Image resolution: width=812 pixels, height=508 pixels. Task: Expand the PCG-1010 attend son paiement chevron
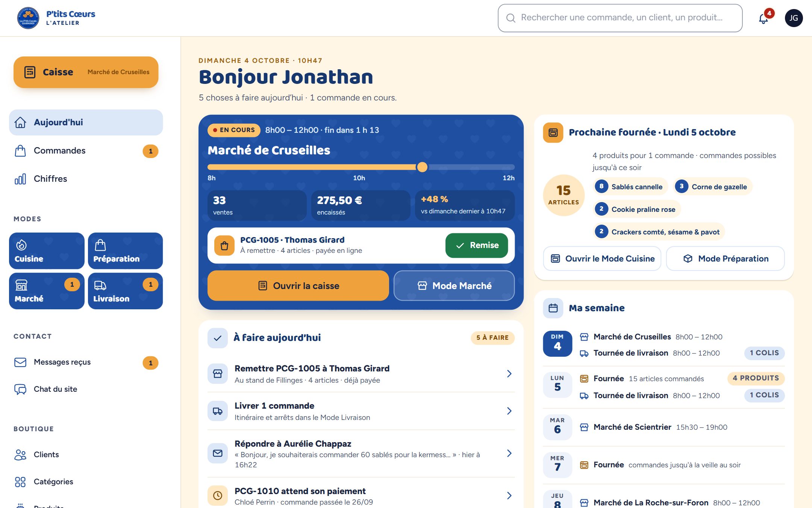click(x=509, y=496)
